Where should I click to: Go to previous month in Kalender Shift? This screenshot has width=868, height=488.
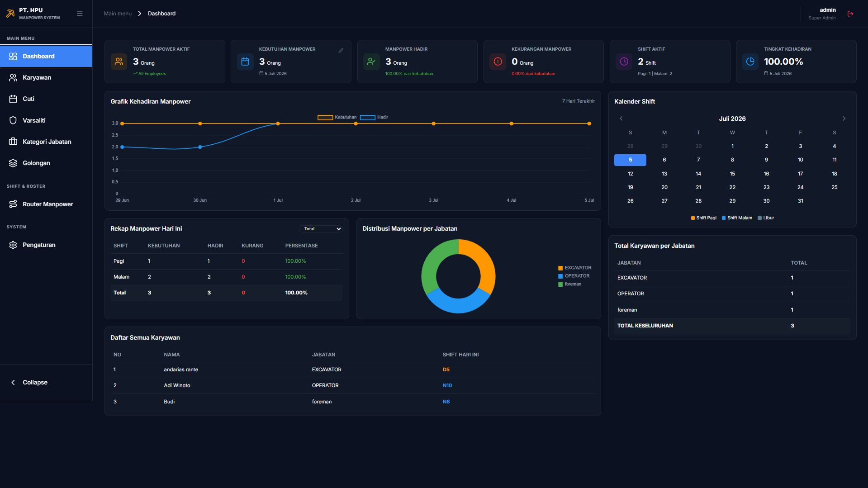621,118
